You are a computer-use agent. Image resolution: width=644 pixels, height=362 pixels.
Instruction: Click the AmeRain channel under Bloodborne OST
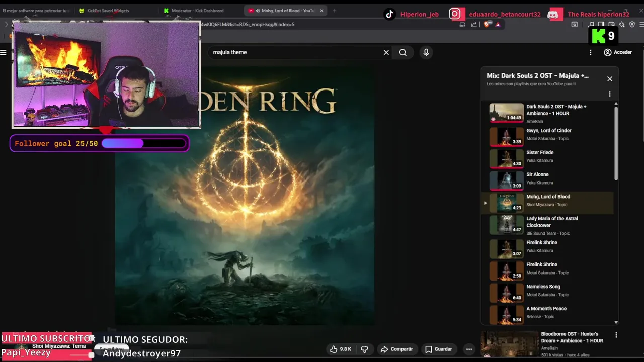coord(549,348)
